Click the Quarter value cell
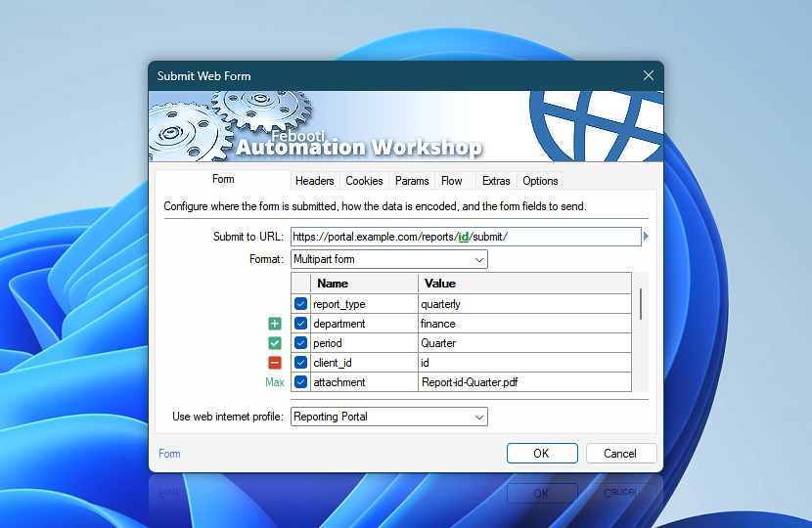Viewport: 812px width, 528px height. coord(524,343)
